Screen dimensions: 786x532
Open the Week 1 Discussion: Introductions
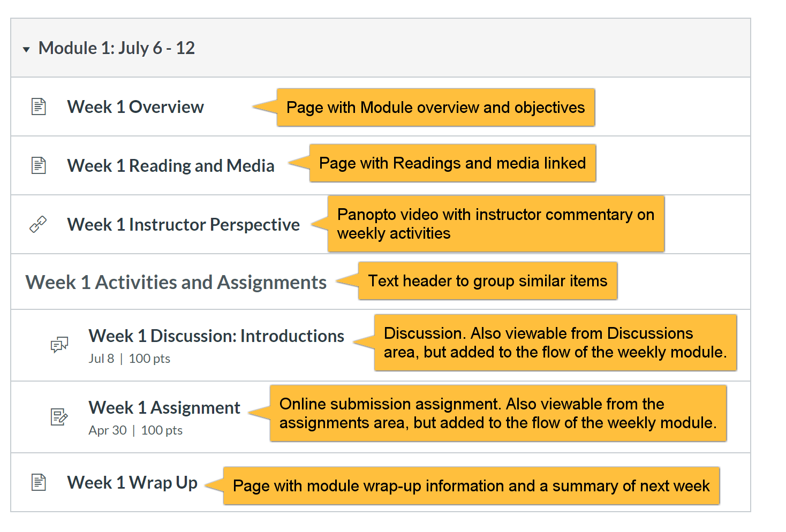[x=216, y=336]
